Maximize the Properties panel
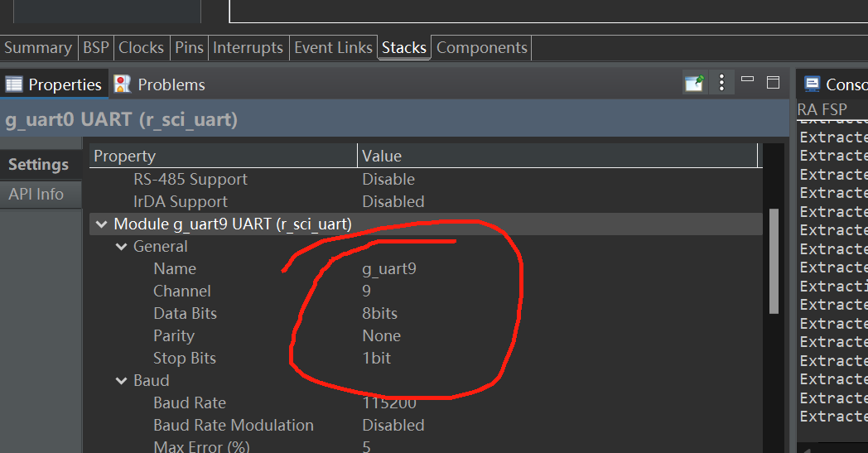This screenshot has width=868, height=453. tap(773, 83)
